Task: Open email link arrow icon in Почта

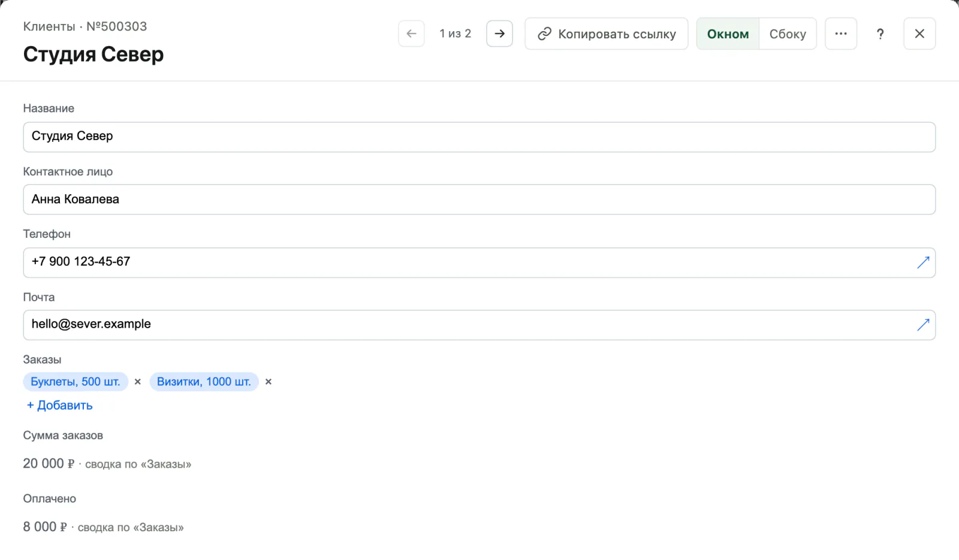Action: (x=922, y=325)
